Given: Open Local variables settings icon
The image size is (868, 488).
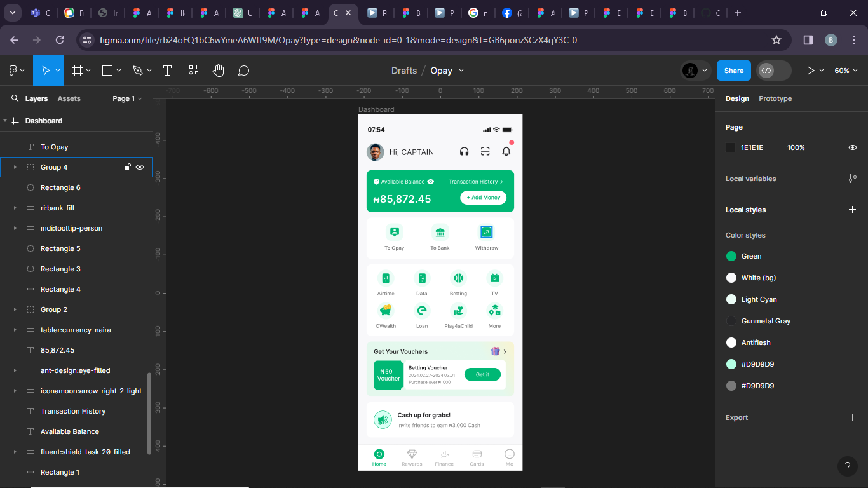Looking at the screenshot, I should [x=853, y=179].
